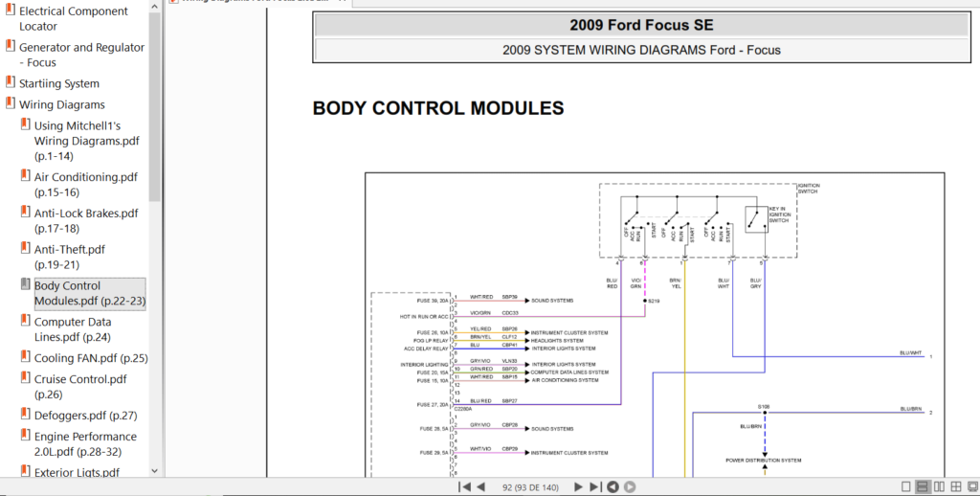980x496 pixels.
Task: Click bookmark icon beside Anti-Lock Brakes.pdf
Action: [25, 212]
